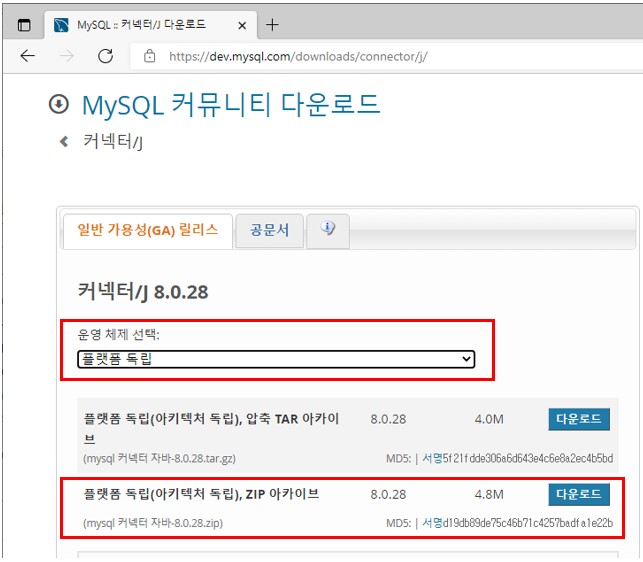The width and height of the screenshot is (643, 562).
Task: Click the MySQL dolphin favicon on tab
Action: (61, 25)
